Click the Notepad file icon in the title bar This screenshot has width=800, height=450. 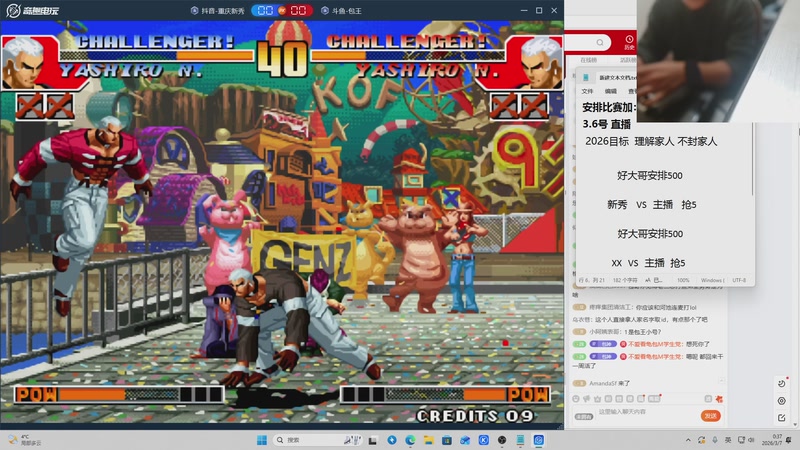(x=586, y=77)
